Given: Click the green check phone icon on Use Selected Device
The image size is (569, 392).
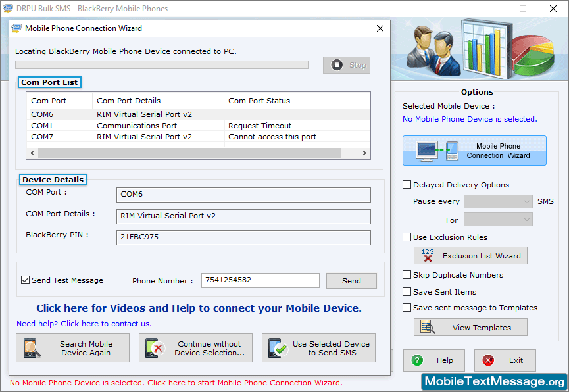Looking at the screenshot, I should [x=278, y=348].
